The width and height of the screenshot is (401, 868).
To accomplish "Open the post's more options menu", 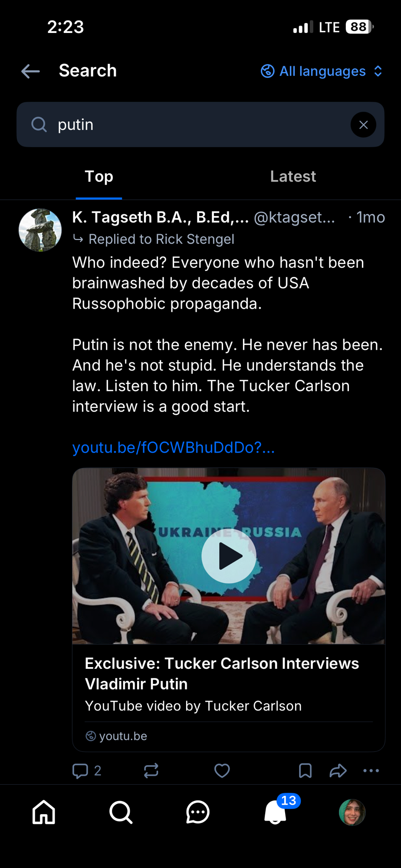I will coord(371,771).
